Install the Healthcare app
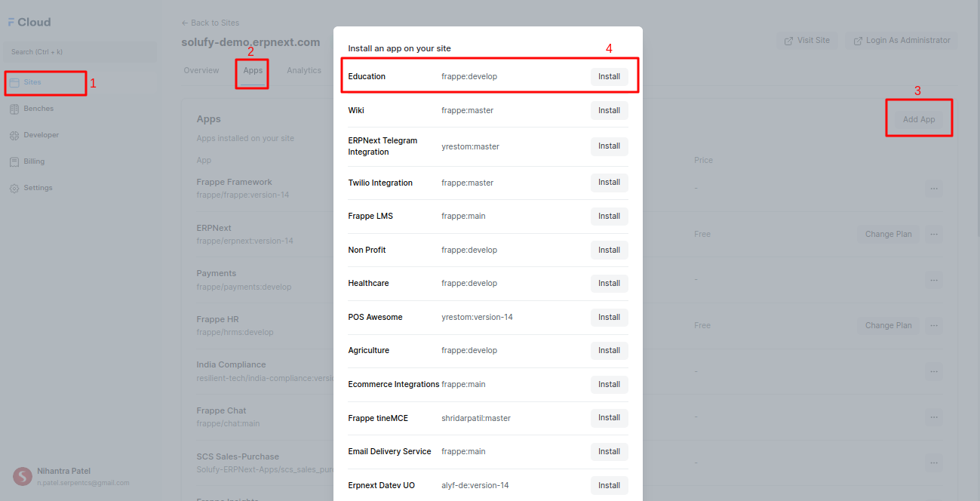 tap(609, 284)
